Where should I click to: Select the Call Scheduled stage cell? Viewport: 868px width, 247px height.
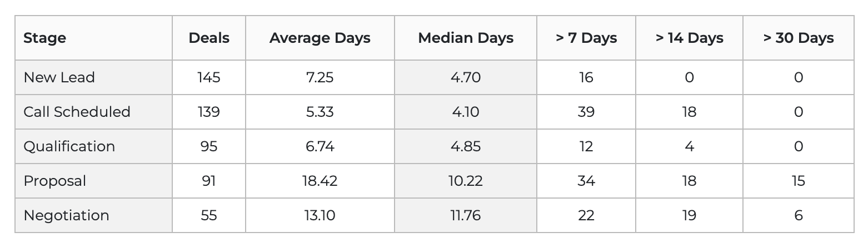[77, 112]
